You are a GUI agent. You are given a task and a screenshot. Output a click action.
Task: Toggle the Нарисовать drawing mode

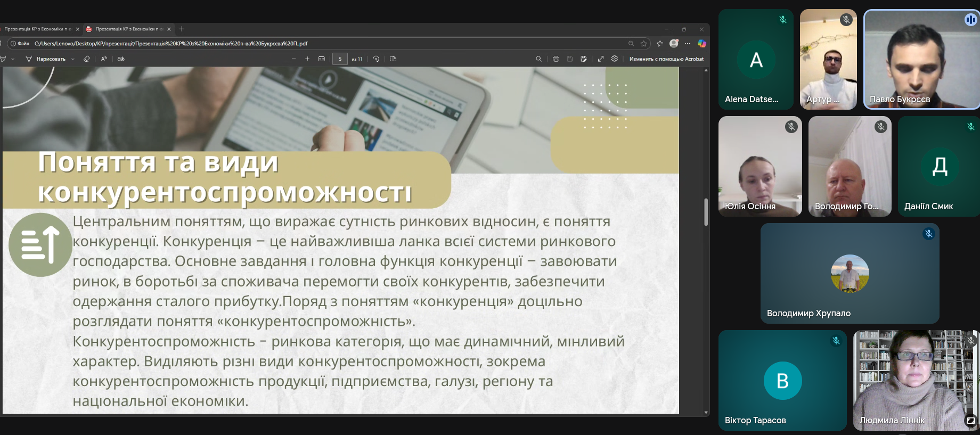[x=46, y=59]
